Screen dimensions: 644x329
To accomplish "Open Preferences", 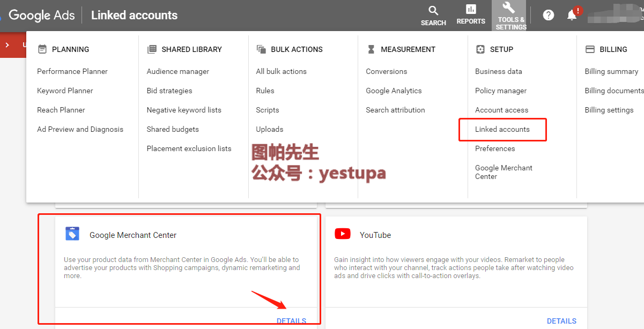I will pyautogui.click(x=495, y=148).
